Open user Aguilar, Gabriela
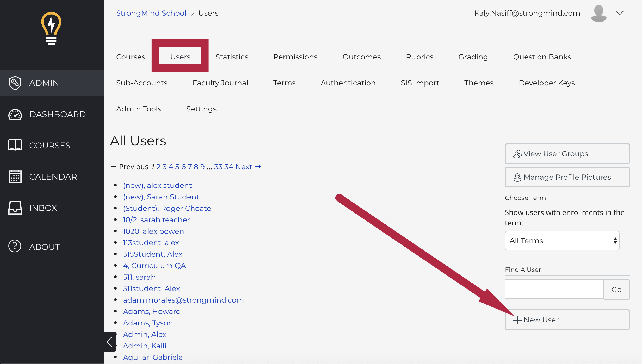 click(x=153, y=357)
